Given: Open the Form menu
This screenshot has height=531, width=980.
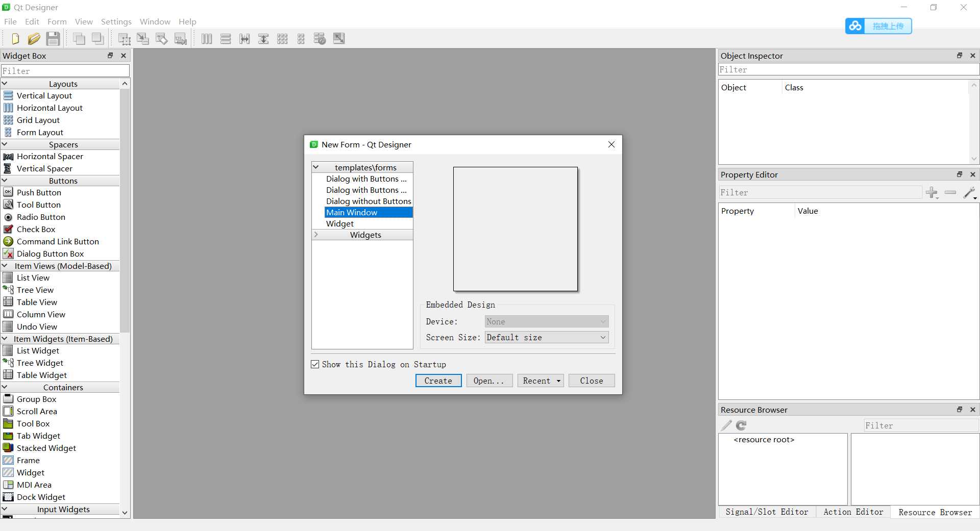Looking at the screenshot, I should 57,21.
